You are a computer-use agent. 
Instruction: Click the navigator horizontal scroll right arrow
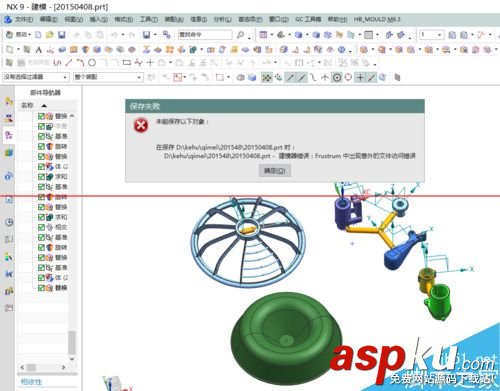(x=63, y=367)
